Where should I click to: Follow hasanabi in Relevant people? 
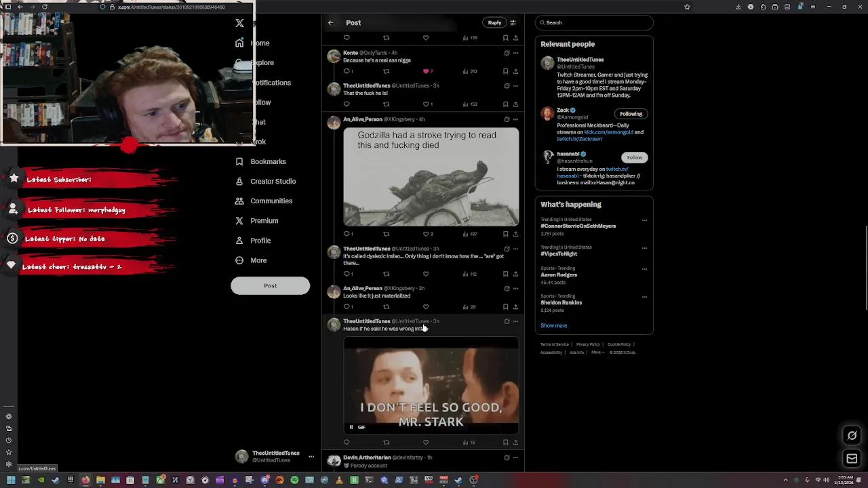[634, 157]
